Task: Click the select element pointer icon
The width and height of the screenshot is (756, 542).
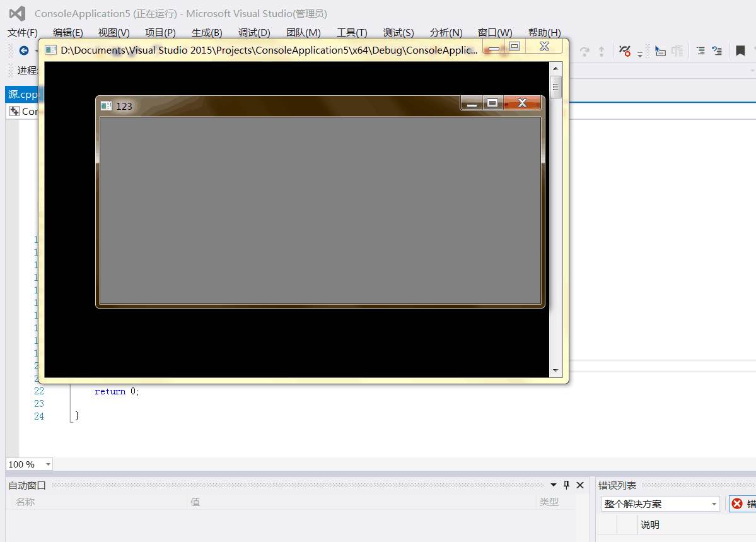Action: (x=660, y=50)
